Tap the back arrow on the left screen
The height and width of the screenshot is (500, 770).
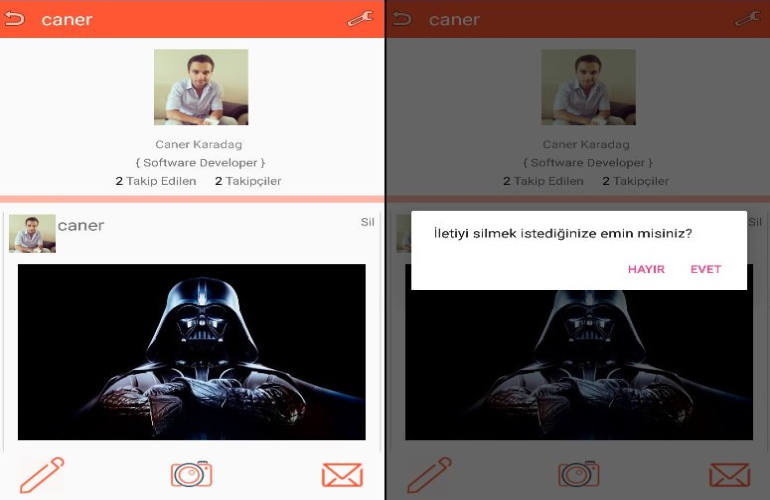click(14, 19)
